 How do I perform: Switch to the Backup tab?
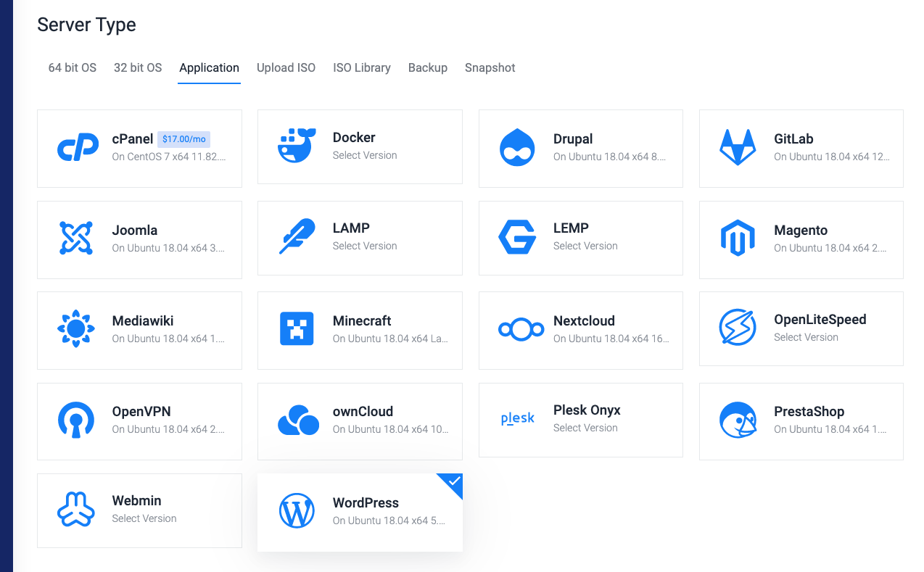428,67
